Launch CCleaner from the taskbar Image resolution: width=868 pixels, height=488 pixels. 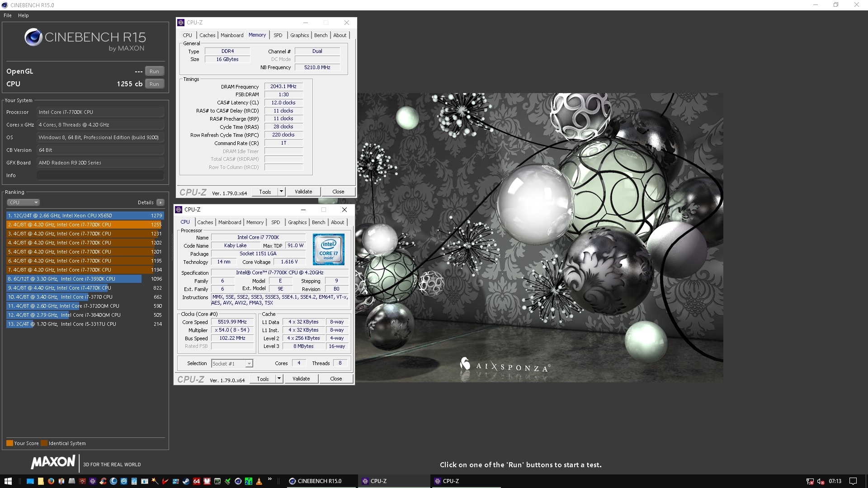tap(103, 481)
